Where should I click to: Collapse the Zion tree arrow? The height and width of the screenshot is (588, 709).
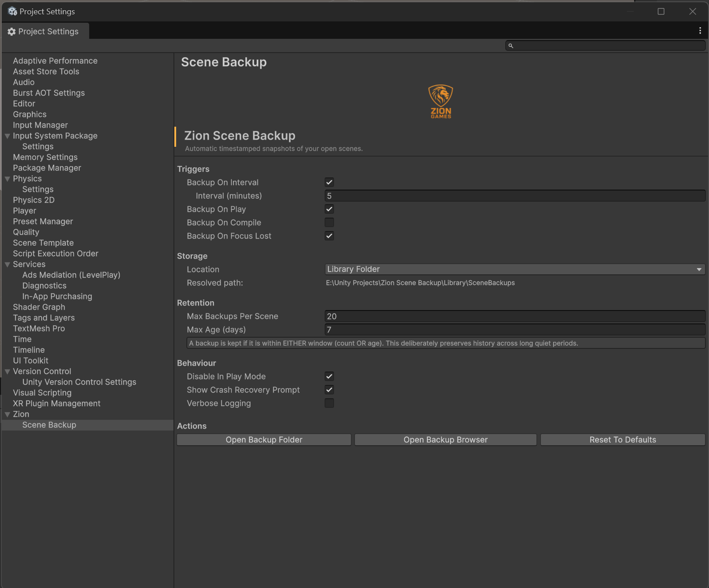[7, 414]
